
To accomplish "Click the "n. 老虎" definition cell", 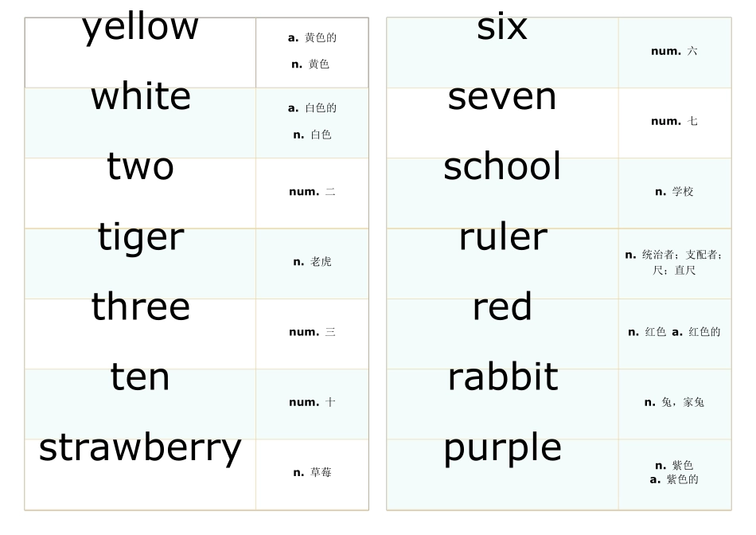I will [x=312, y=262].
